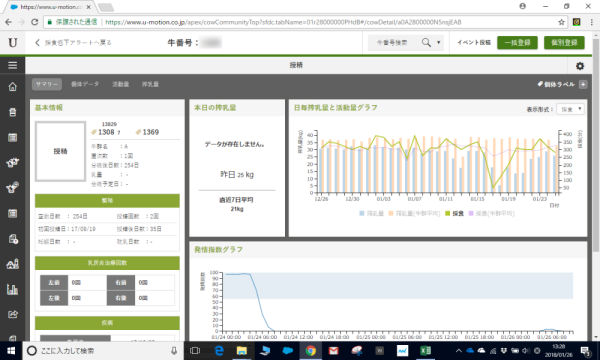Toggle the purple 採食(牛群平均) legend series

pos(492,213)
